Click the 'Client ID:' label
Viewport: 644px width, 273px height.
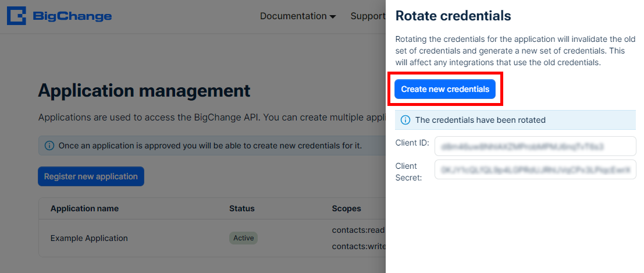point(412,143)
